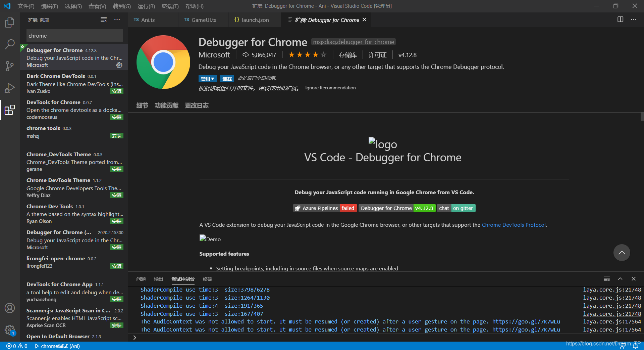The image size is (644, 350).
Task: Open Chrome DevTools Protocol link
Action: 514,225
